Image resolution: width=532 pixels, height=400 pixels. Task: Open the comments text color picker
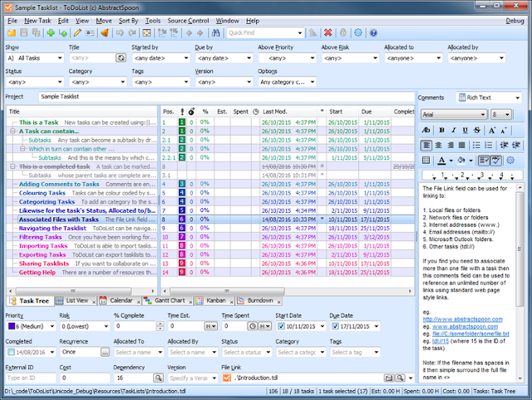pyautogui.click(x=442, y=160)
